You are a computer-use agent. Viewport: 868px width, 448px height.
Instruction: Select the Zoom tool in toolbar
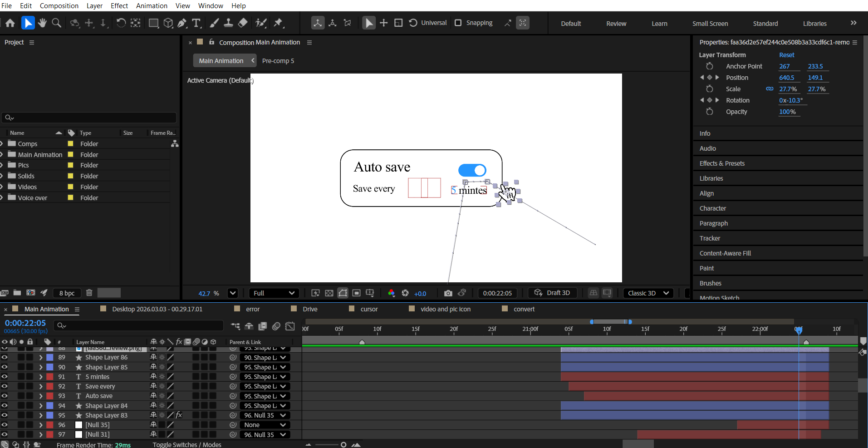pyautogui.click(x=57, y=23)
